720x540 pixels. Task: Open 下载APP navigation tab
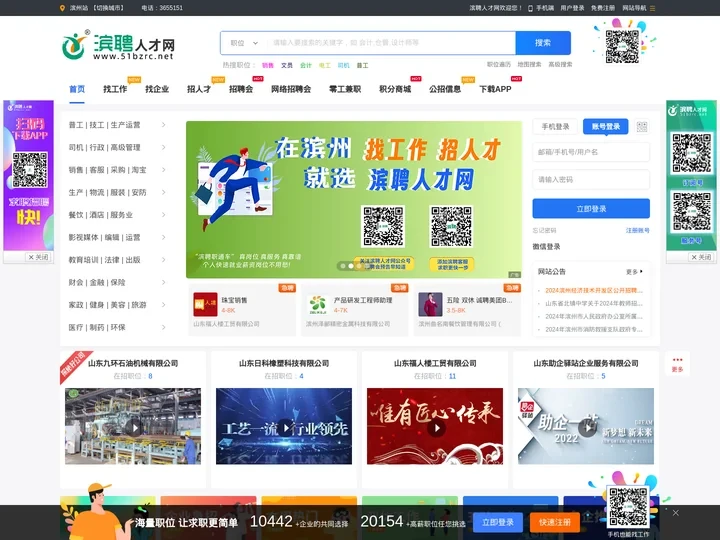coord(495,89)
